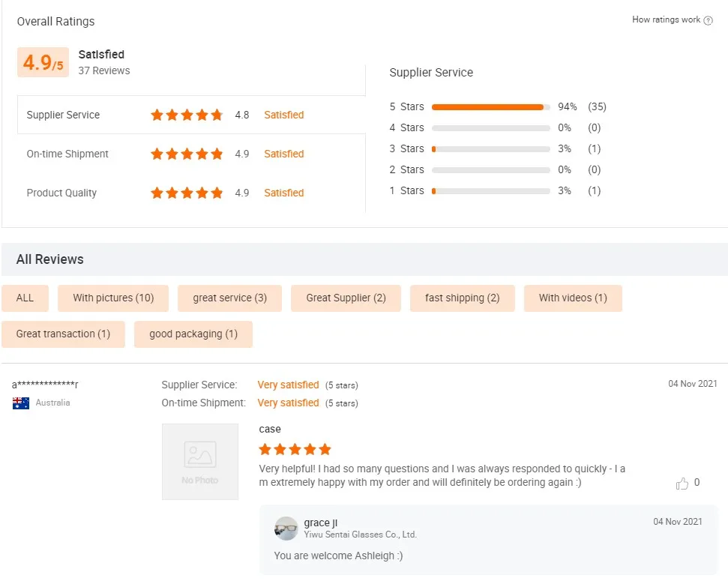This screenshot has width=728, height=581.
Task: Open the No Photo review thumbnail
Action: pyautogui.click(x=200, y=462)
